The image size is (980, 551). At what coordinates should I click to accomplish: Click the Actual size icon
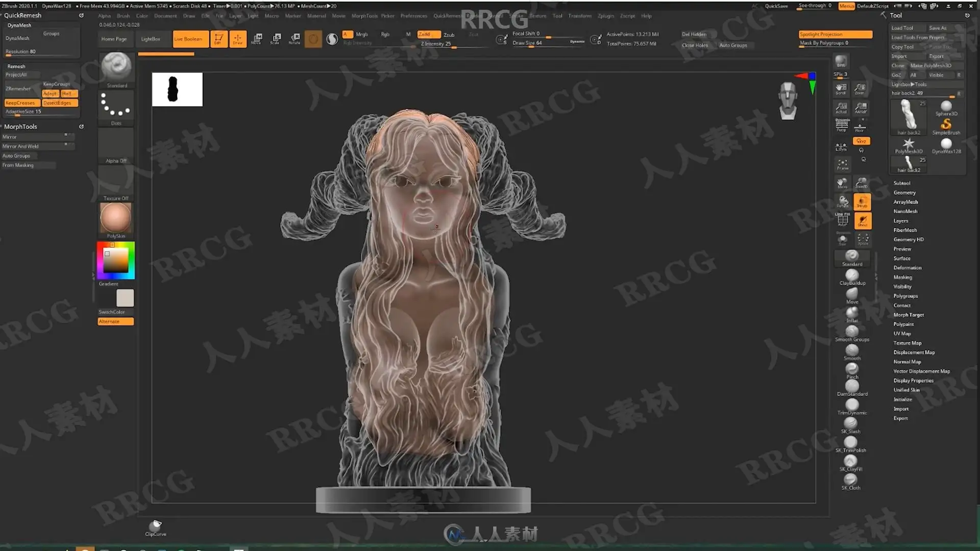(841, 108)
